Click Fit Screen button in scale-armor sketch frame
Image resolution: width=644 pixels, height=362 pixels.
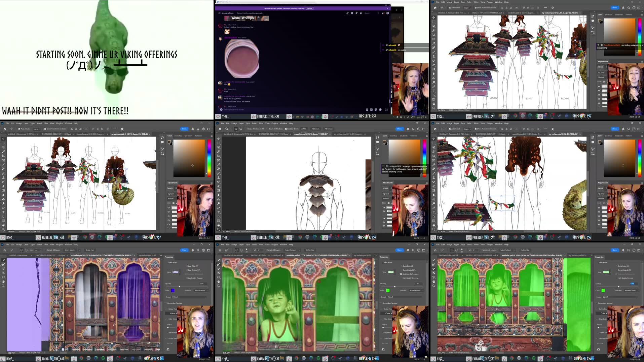tap(315, 129)
